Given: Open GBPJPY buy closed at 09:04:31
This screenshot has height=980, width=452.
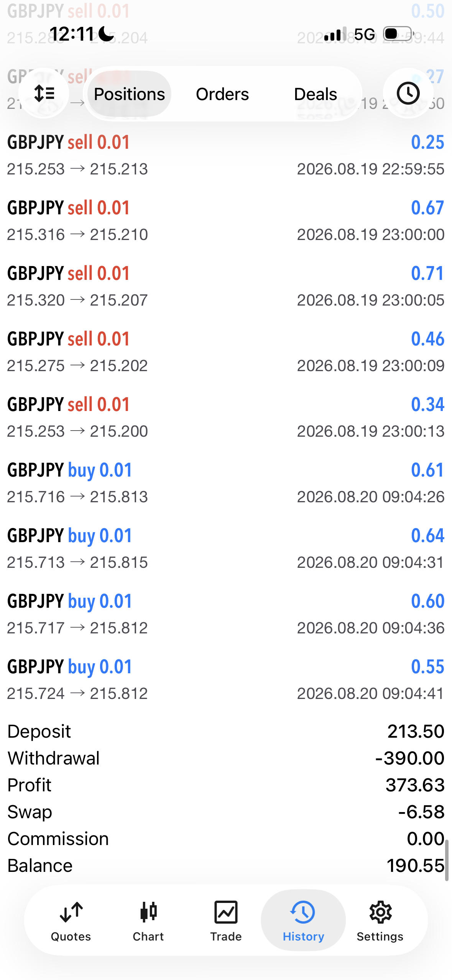Looking at the screenshot, I should coord(226,549).
